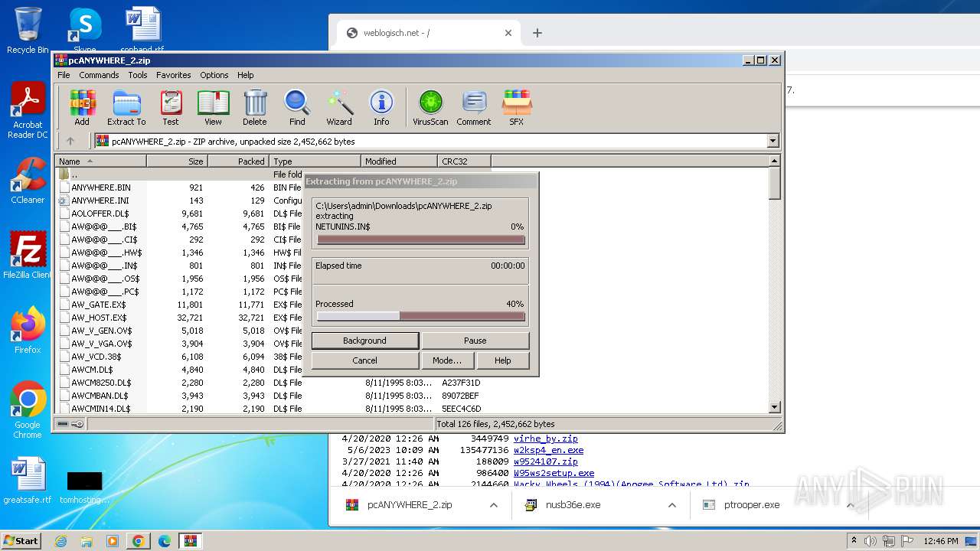This screenshot has width=980, height=551.
Task: Launch the Wizard wand icon
Action: [339, 107]
